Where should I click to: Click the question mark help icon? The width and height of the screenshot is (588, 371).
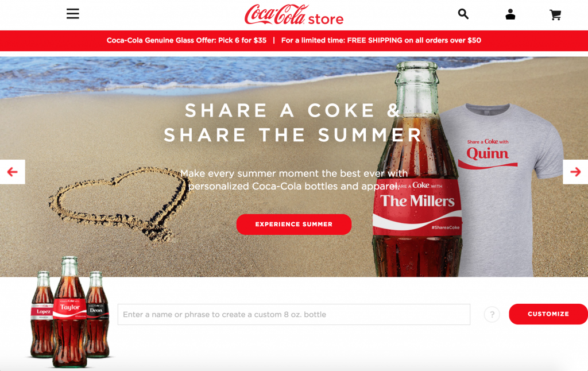coord(492,314)
